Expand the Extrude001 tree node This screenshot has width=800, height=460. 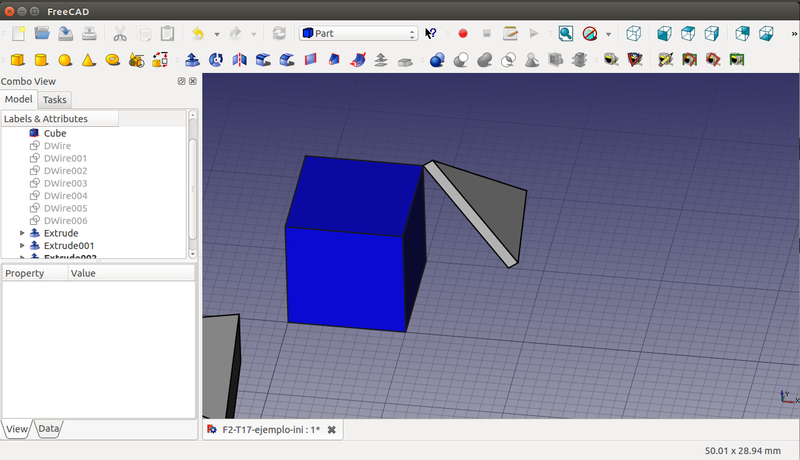click(x=22, y=246)
